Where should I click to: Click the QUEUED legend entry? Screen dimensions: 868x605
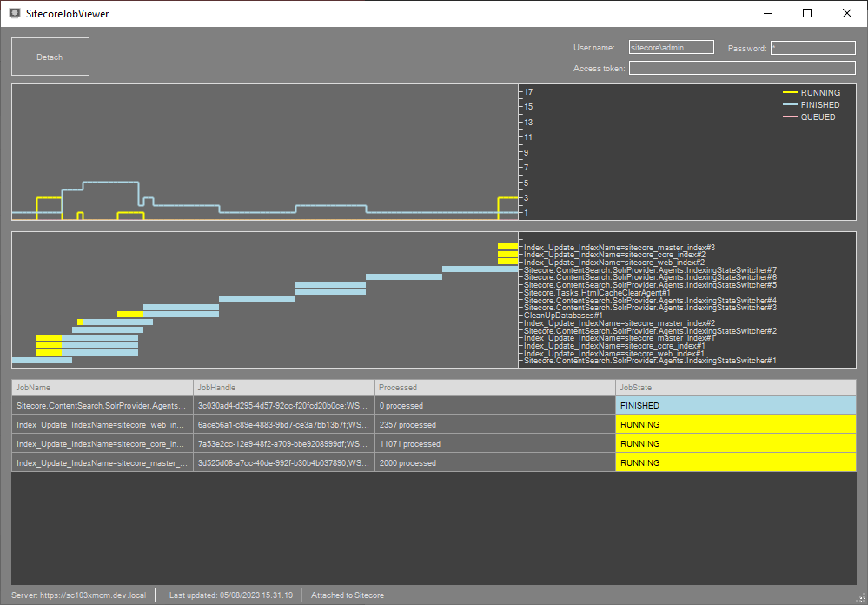[x=817, y=116]
